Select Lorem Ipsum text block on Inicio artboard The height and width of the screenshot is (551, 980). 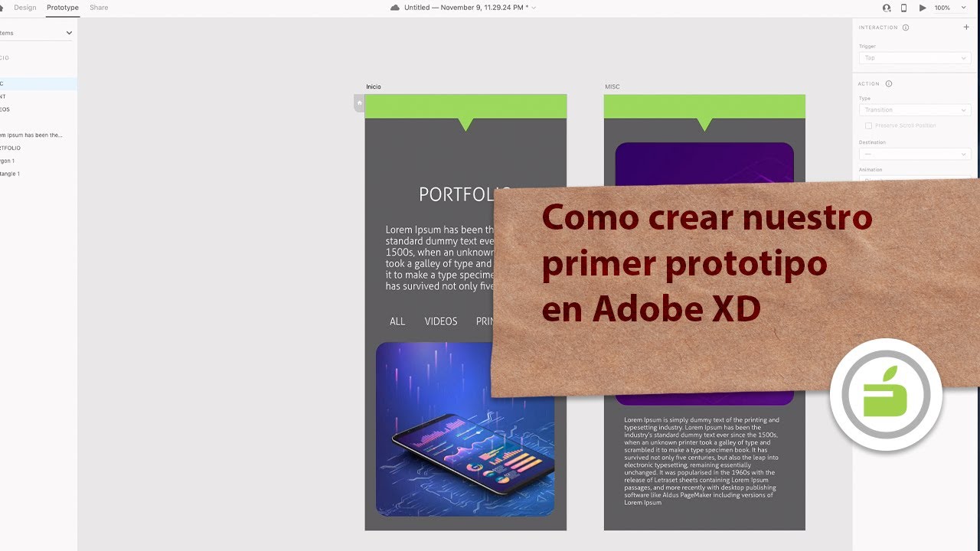(x=439, y=258)
